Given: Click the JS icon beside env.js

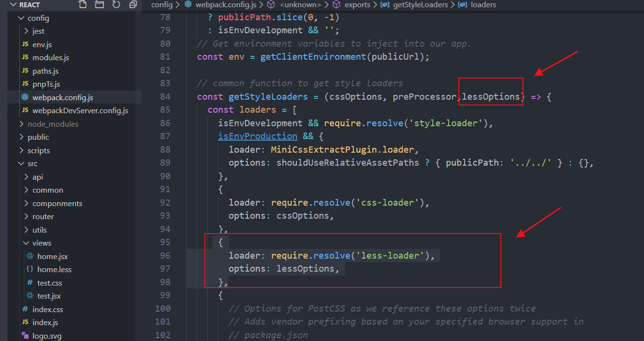Looking at the screenshot, I should click(25, 44).
